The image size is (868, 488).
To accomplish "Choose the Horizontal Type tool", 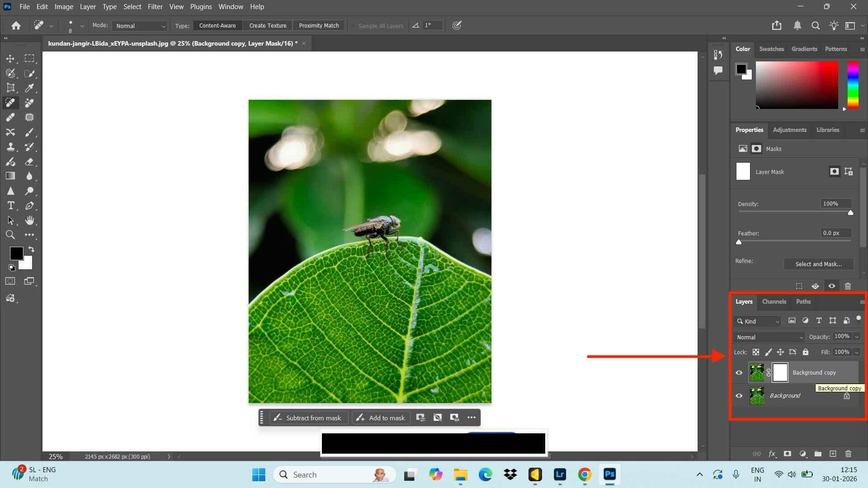I will tap(10, 206).
